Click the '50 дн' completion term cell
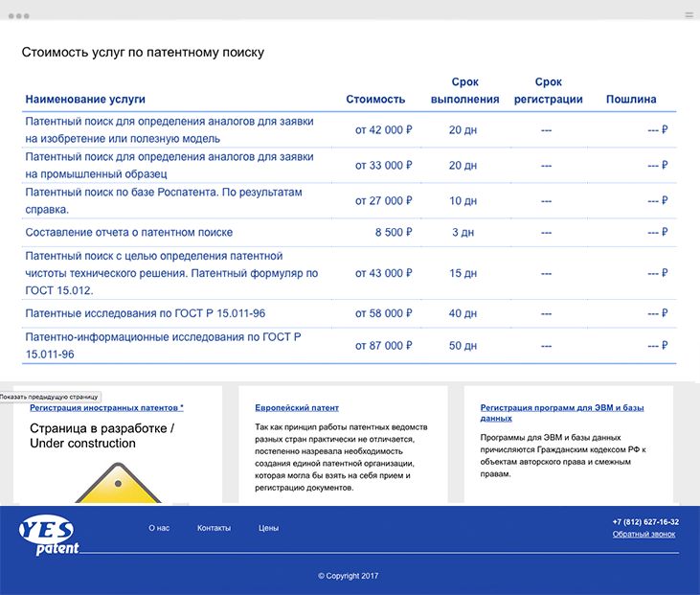700x595 pixels. tap(463, 346)
